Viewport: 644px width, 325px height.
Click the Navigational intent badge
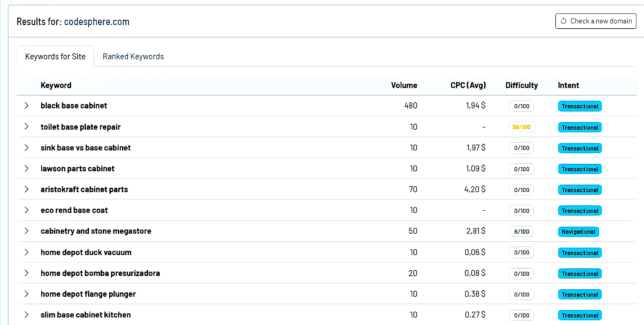[x=578, y=232]
